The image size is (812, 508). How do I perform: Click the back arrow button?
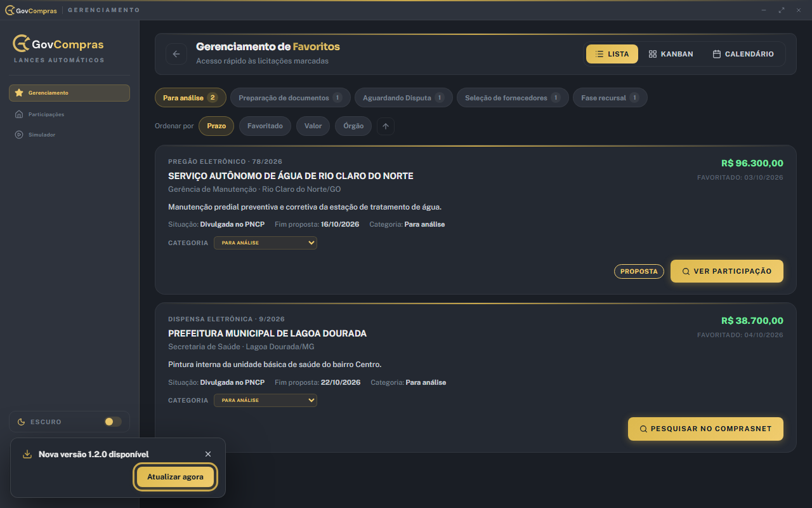pos(176,54)
